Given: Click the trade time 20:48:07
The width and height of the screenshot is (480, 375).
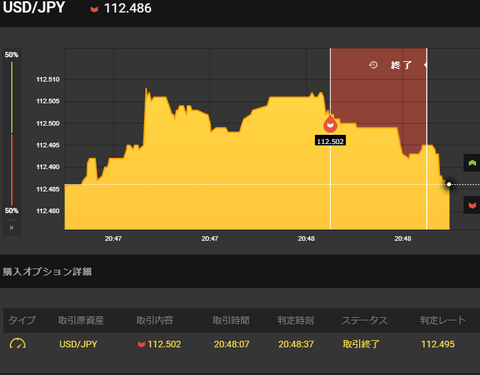Looking at the screenshot, I should click(232, 344).
